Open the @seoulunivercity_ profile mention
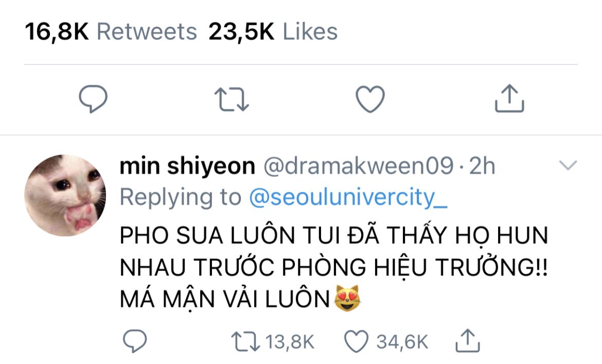The image size is (602, 364). 348,197
